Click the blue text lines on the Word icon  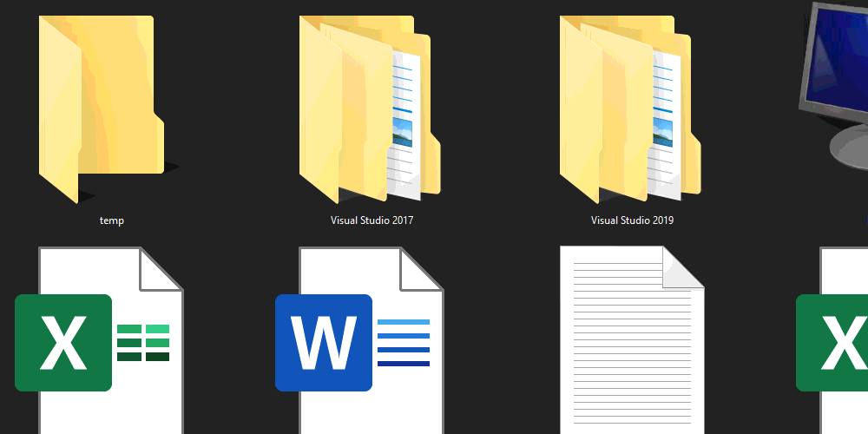click(x=404, y=342)
